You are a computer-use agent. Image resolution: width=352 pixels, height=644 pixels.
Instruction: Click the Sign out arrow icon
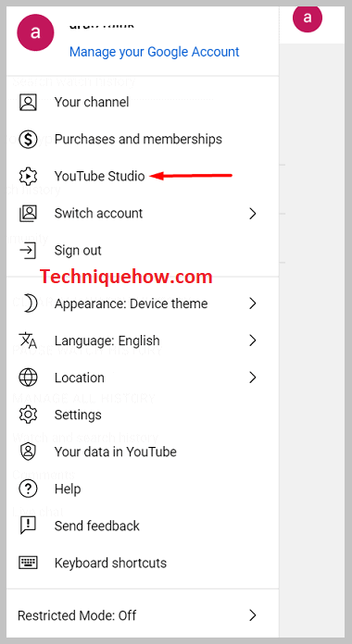(28, 251)
